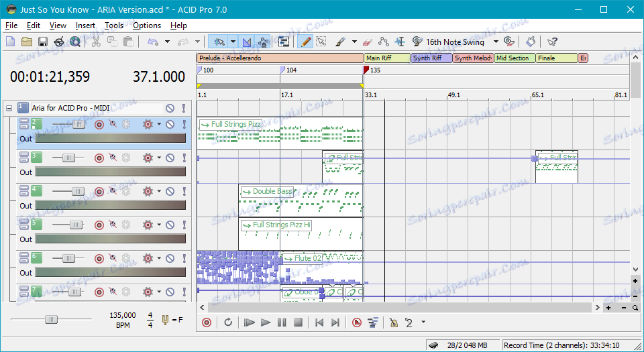This screenshot has width=644, height=352.
Task: Select the Draw pencil tool
Action: (x=305, y=42)
